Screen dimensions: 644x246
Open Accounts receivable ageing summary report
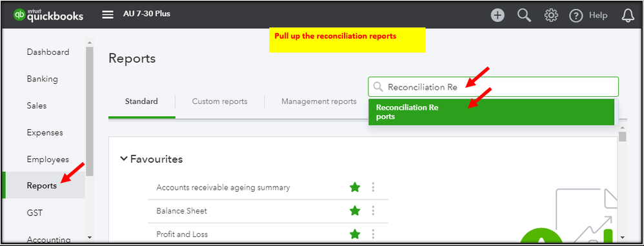[x=223, y=187]
